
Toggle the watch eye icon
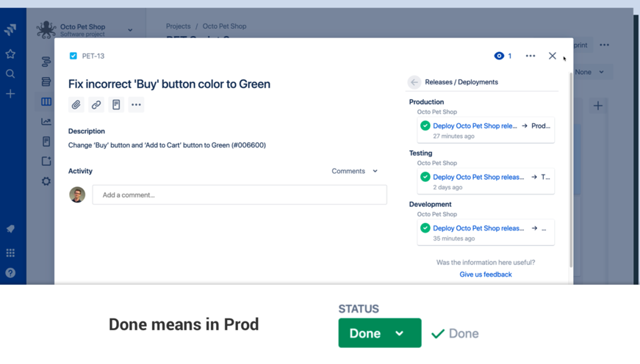pyautogui.click(x=500, y=56)
